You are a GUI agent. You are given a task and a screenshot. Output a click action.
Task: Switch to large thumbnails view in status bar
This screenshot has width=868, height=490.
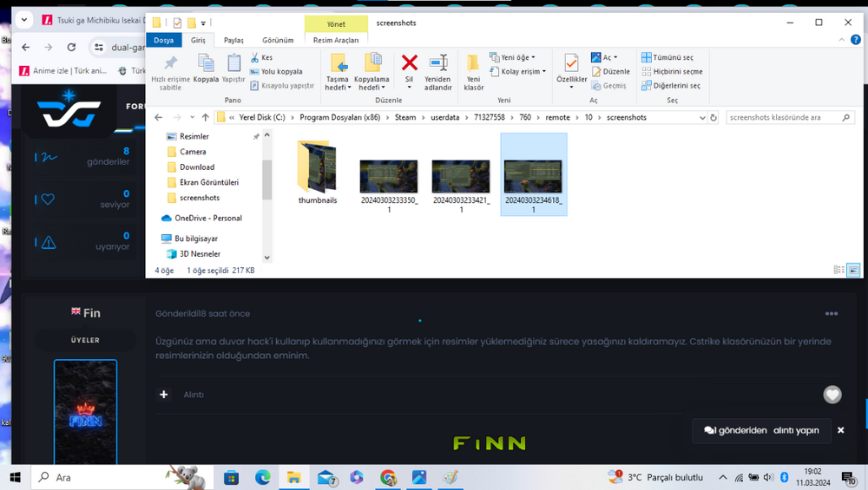[853, 271]
